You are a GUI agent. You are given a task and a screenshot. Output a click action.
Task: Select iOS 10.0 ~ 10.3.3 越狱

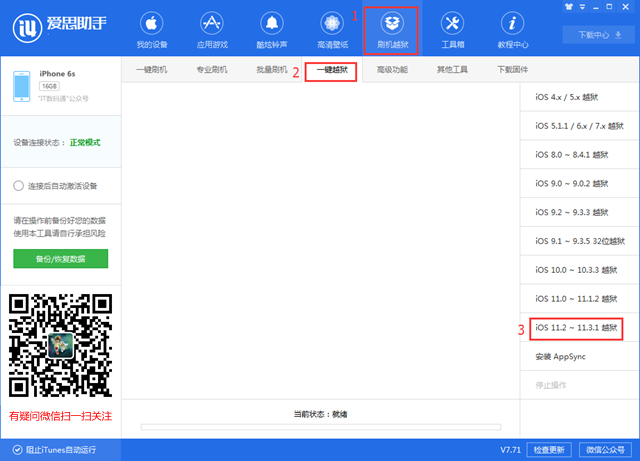pyautogui.click(x=579, y=270)
